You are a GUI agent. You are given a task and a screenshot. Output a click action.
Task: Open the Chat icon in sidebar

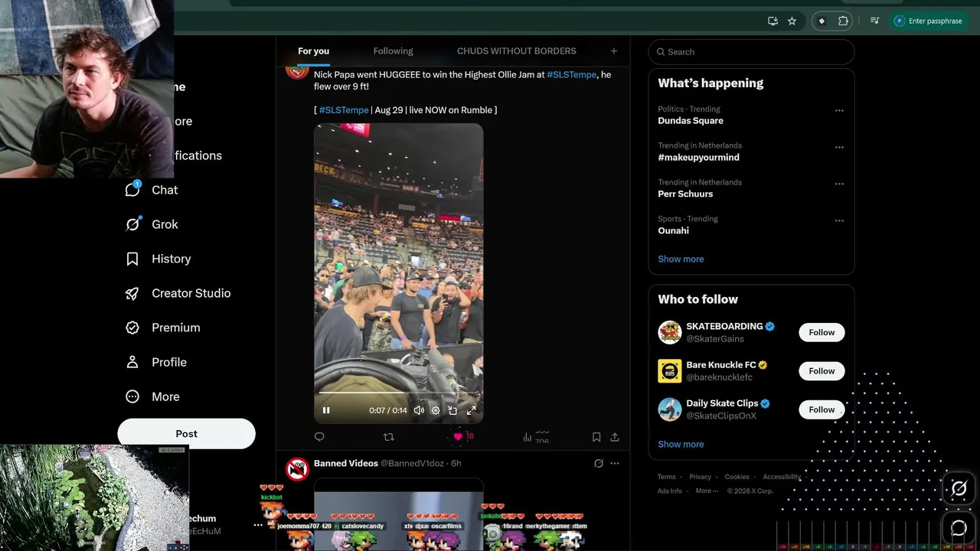132,189
